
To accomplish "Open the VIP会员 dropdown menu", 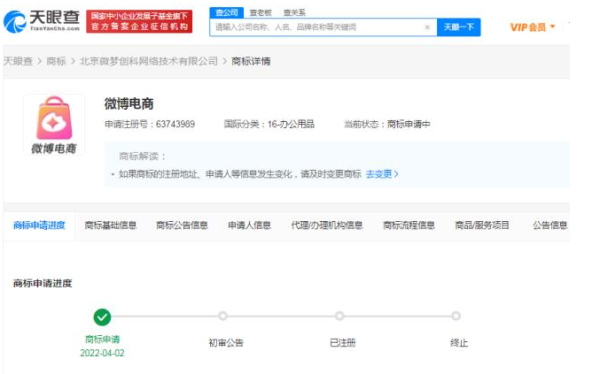I will (532, 27).
